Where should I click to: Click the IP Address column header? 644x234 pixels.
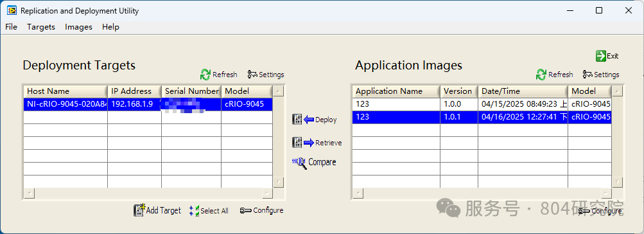134,91
